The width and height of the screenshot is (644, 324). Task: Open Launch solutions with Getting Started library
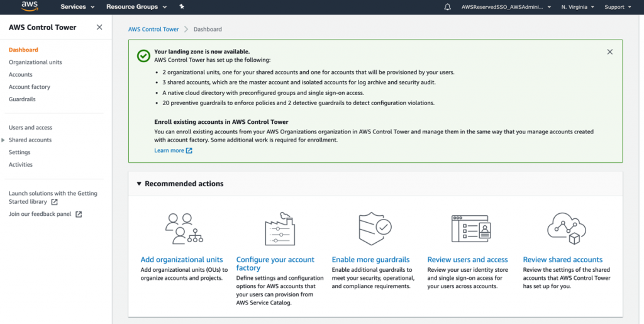[53, 198]
